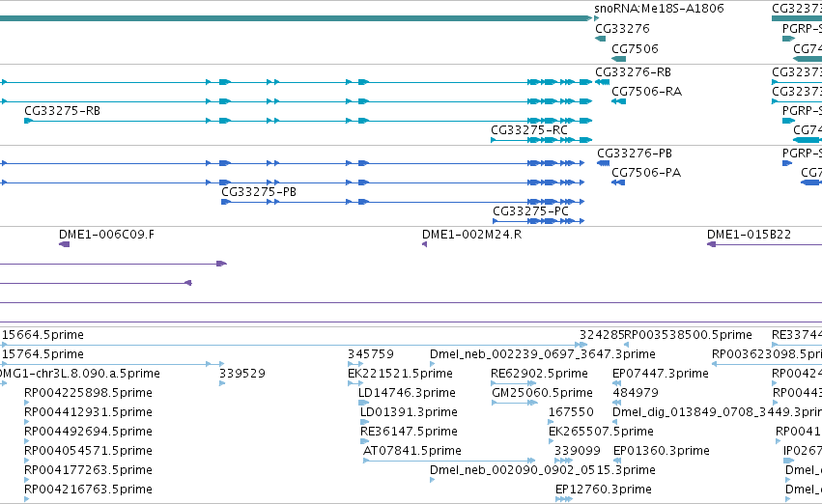
Task: Click the CG33275-RC transcript label
Action: point(529,130)
